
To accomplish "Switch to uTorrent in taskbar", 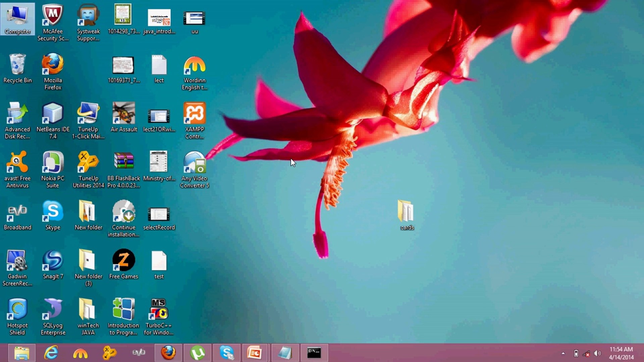I will (x=198, y=353).
